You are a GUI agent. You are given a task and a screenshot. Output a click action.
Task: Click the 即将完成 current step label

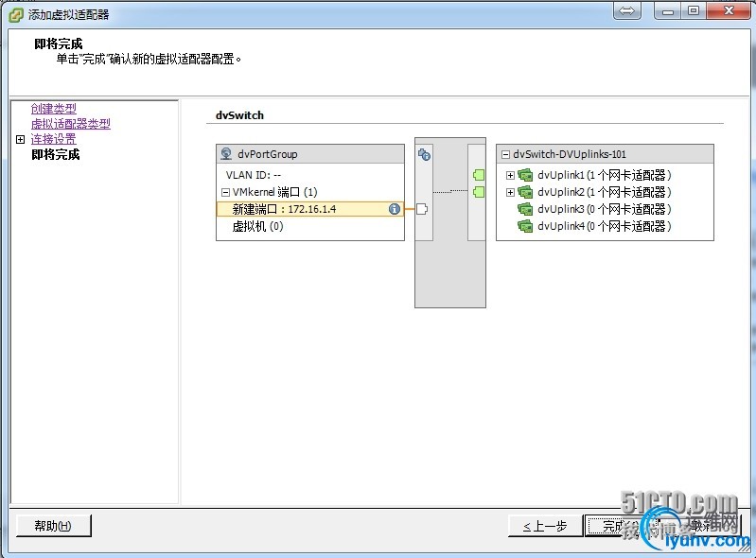pos(56,155)
